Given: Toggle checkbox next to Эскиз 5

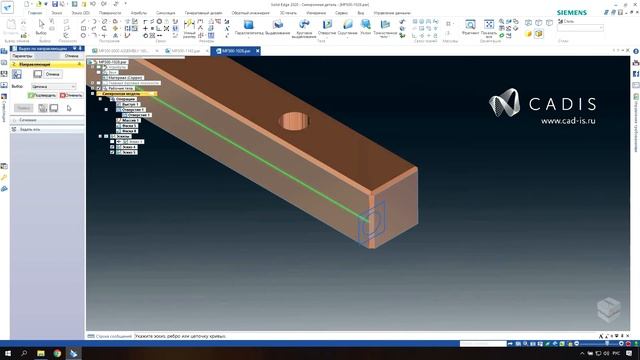Looking at the screenshot, I should (x=112, y=152).
